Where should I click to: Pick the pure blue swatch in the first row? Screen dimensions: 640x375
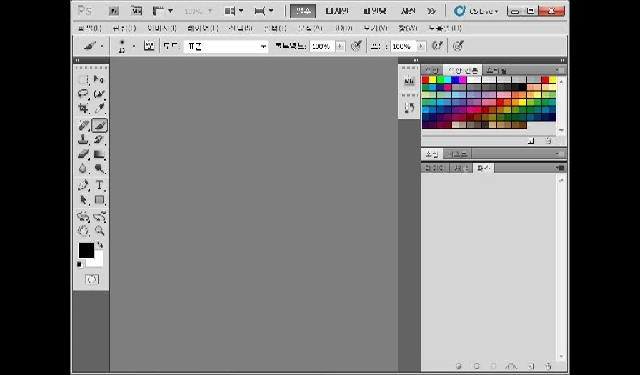pos(455,80)
